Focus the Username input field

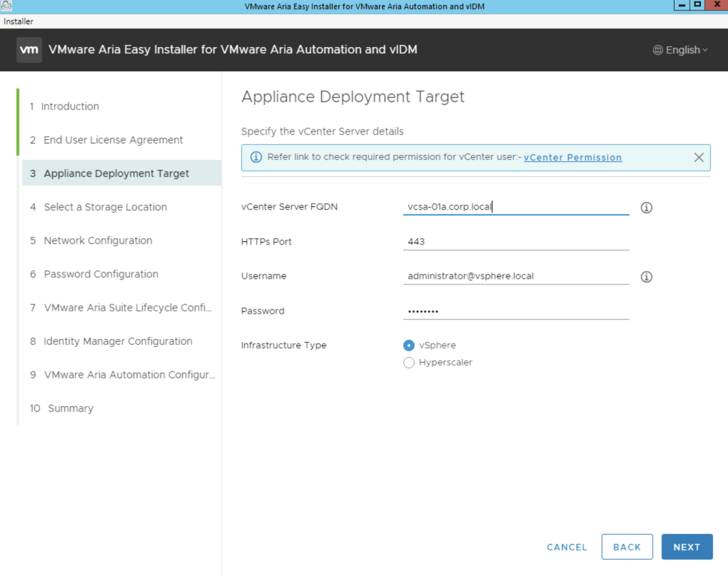(516, 276)
